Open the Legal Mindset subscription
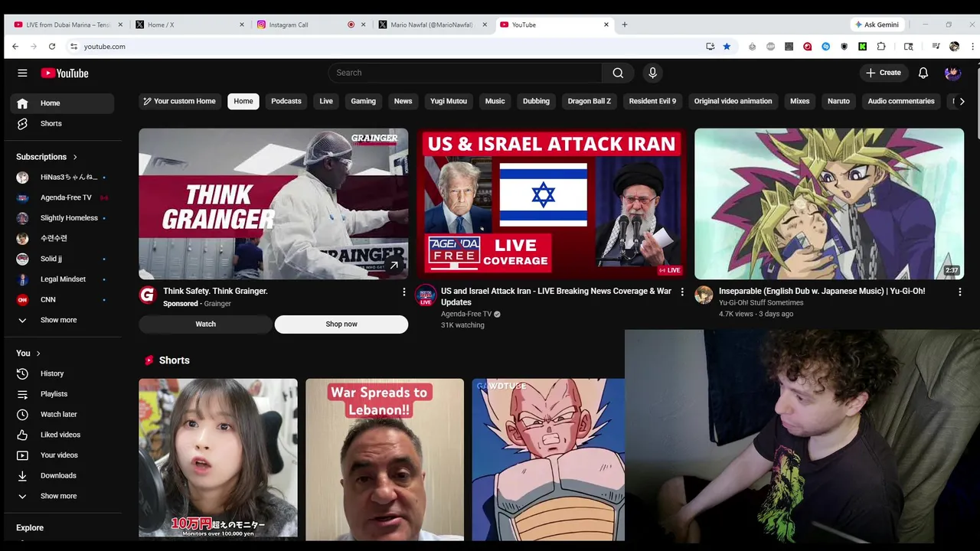This screenshot has height=551, width=980. click(62, 279)
